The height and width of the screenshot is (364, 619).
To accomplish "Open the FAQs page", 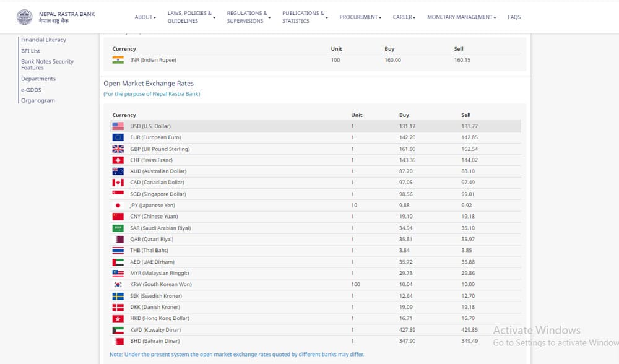I will click(x=514, y=17).
